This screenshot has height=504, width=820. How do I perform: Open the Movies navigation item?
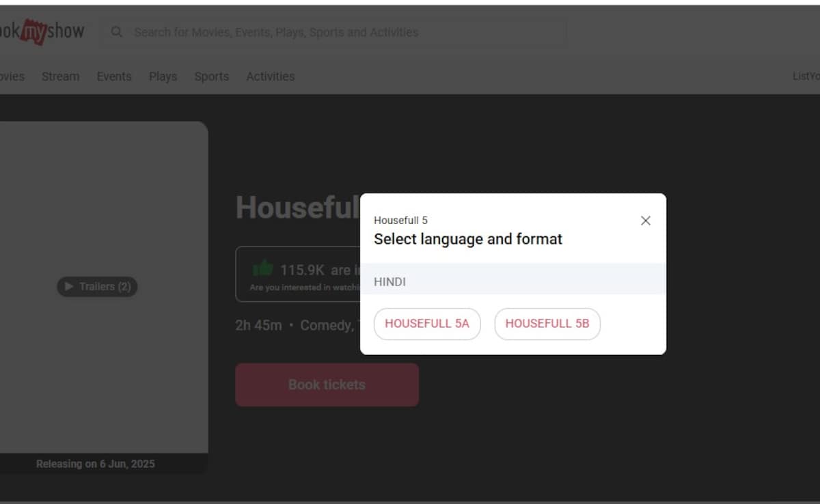[12, 76]
